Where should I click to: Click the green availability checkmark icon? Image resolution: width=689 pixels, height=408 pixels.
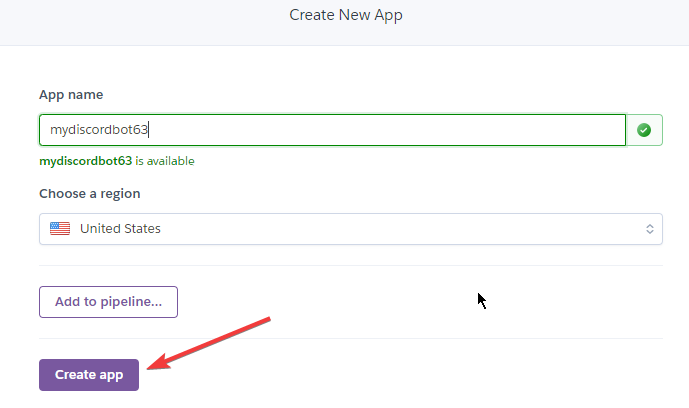(644, 130)
